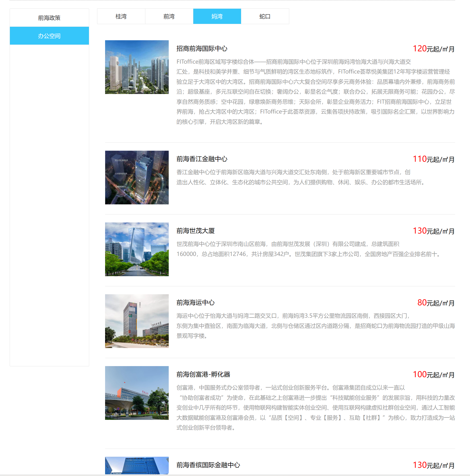This screenshot has width=470, height=476.
Task: Switch to the 桂湾 tab
Action: (x=121, y=16)
